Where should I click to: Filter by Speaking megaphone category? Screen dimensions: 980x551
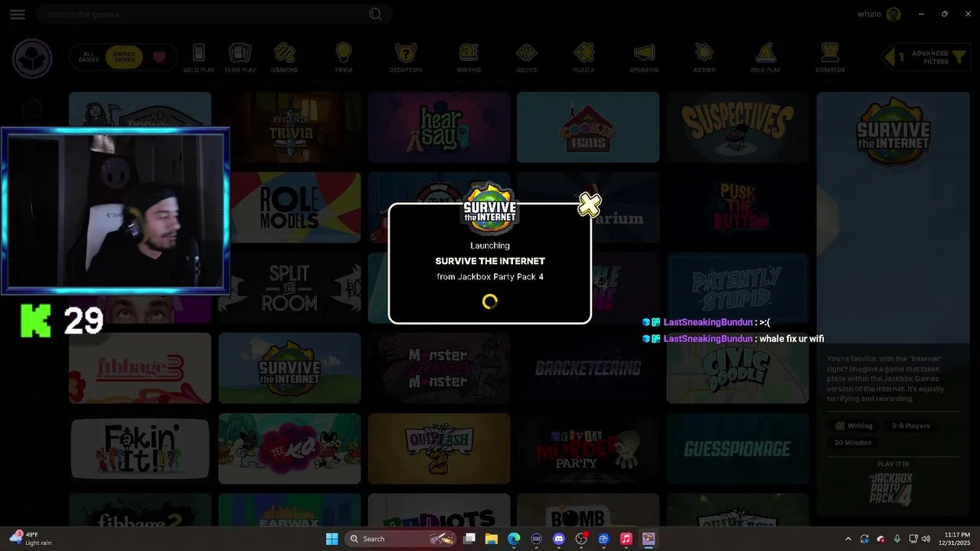click(x=644, y=58)
